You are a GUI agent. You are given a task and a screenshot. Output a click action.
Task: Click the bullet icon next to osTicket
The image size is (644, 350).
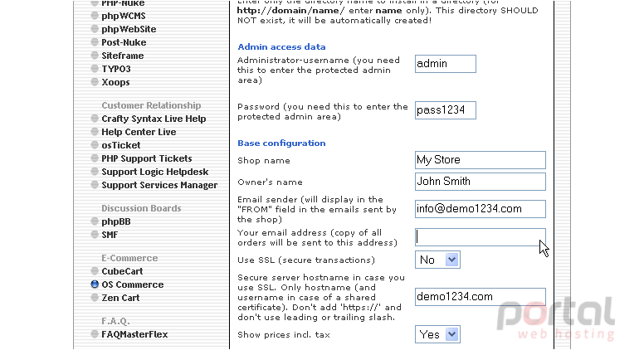(x=95, y=145)
